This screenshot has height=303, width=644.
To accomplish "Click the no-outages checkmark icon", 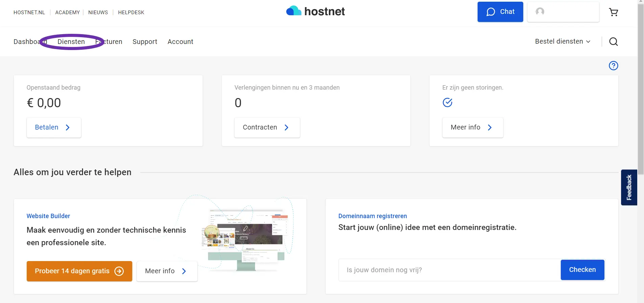I will coord(447,102).
